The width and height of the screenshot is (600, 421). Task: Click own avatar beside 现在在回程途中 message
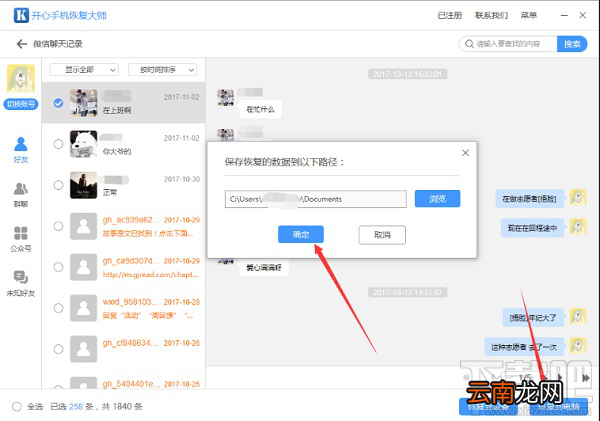[x=578, y=227]
